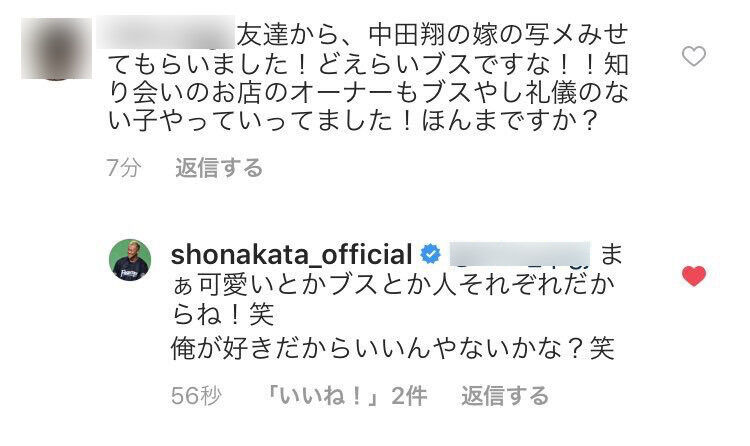Tap 返信する under the 56秒 reply

[505, 396]
